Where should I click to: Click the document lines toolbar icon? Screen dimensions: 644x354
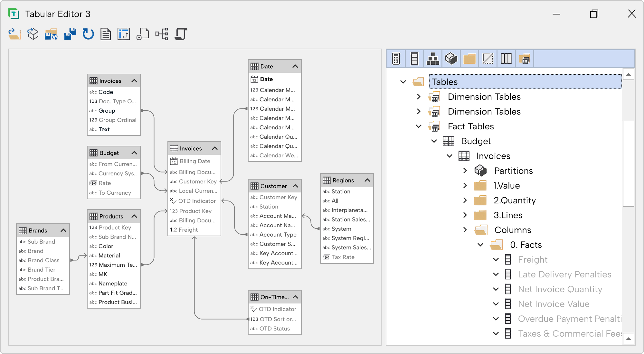pyautogui.click(x=106, y=34)
